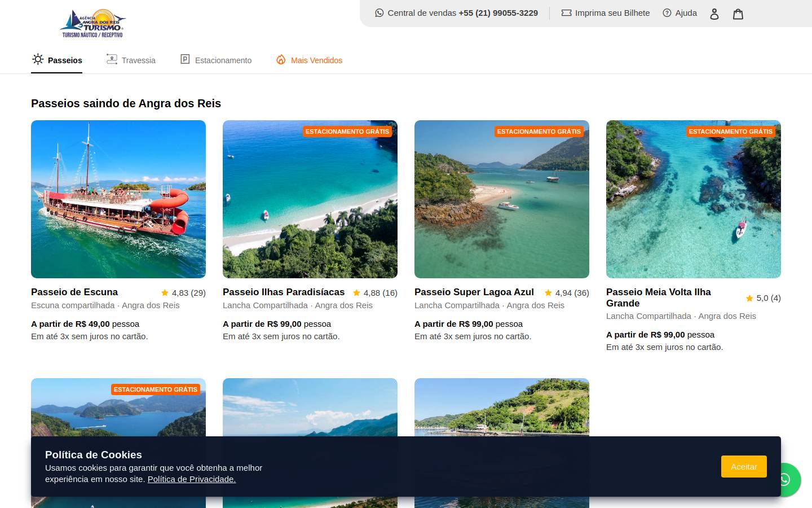Open the Ajuda link
The width and height of the screenshot is (812, 508).
point(679,13)
